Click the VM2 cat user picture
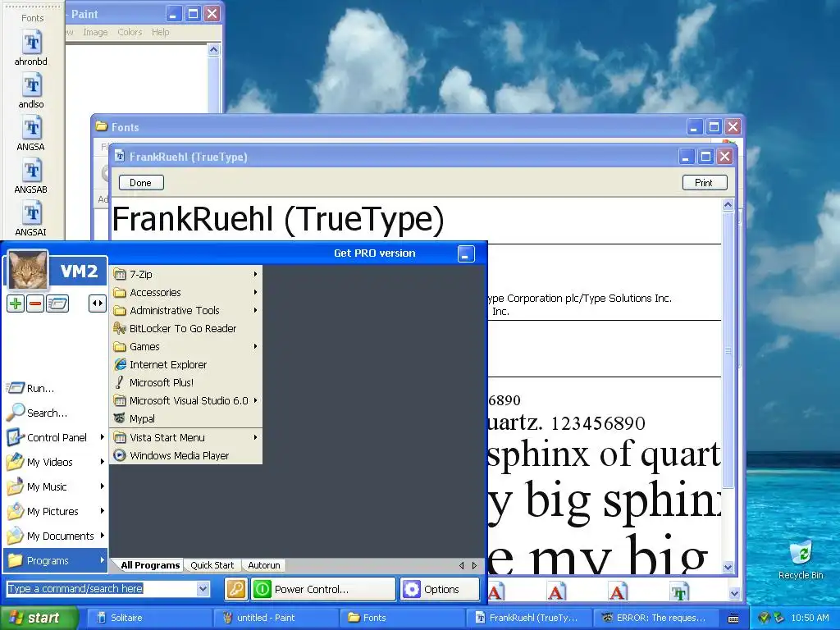 (x=29, y=270)
